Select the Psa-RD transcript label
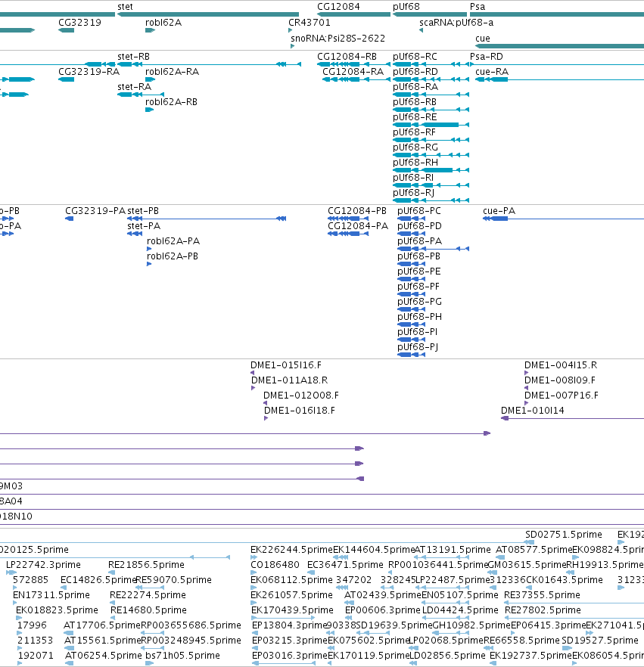The height and width of the screenshot is (667, 644). coord(487,57)
